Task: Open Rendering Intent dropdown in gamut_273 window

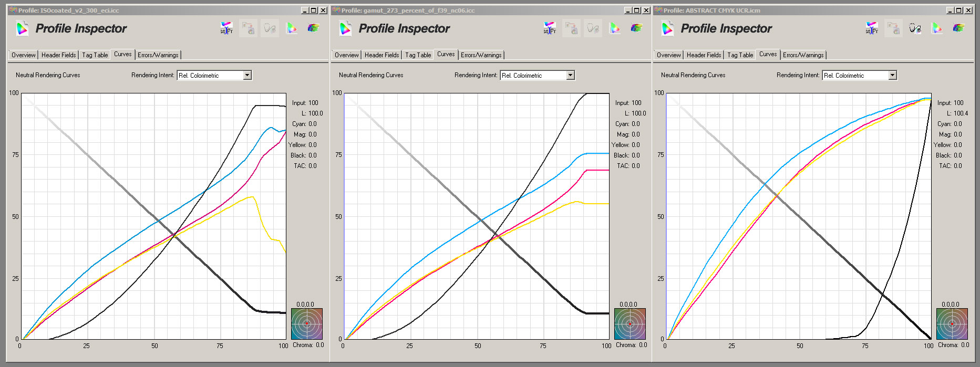Action: 571,75
